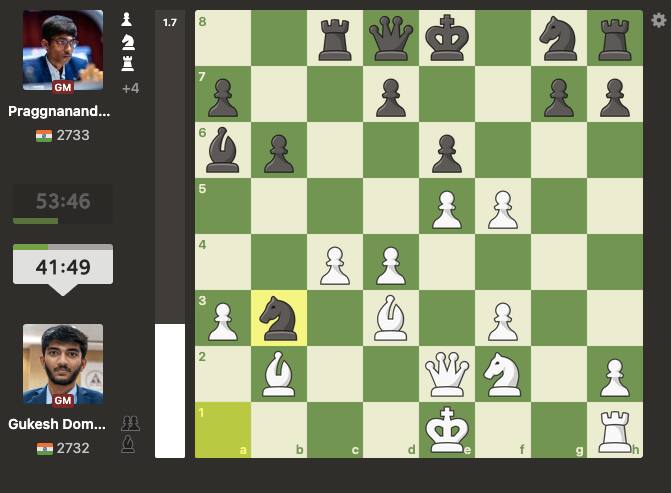The width and height of the screenshot is (671, 493).
Task: Select the black knight on b3
Action: (279, 318)
